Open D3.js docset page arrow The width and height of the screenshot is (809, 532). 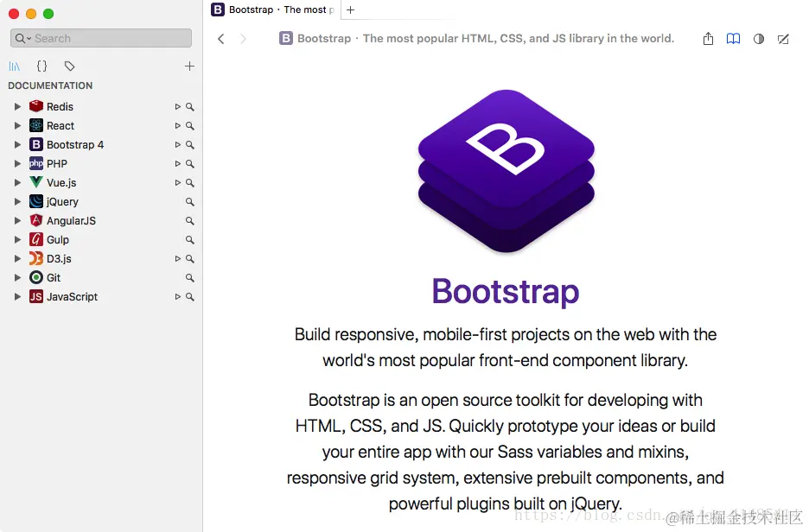(x=177, y=259)
